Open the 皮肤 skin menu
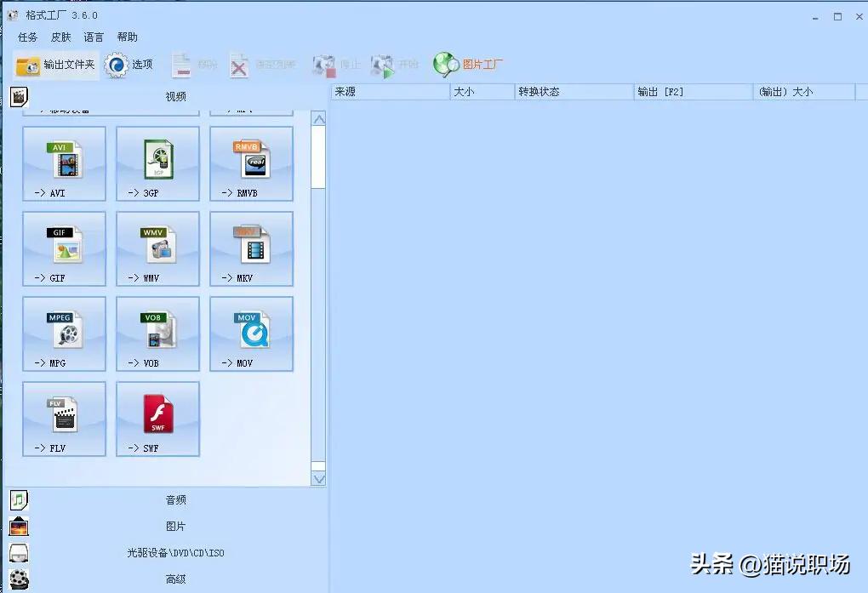Viewport: 868px width, 593px height. [x=61, y=37]
